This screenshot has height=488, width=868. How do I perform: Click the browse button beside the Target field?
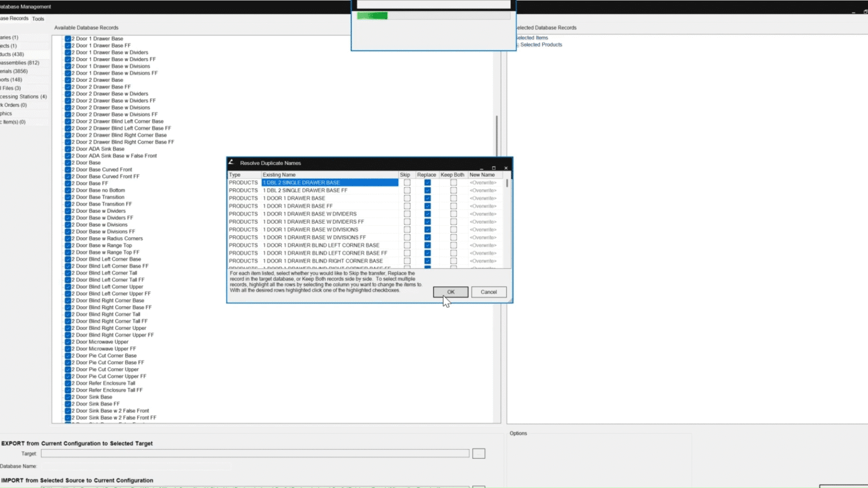(x=478, y=453)
